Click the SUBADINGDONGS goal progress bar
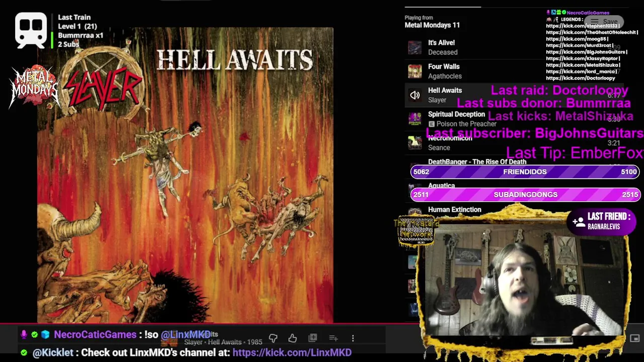 pyautogui.click(x=525, y=195)
